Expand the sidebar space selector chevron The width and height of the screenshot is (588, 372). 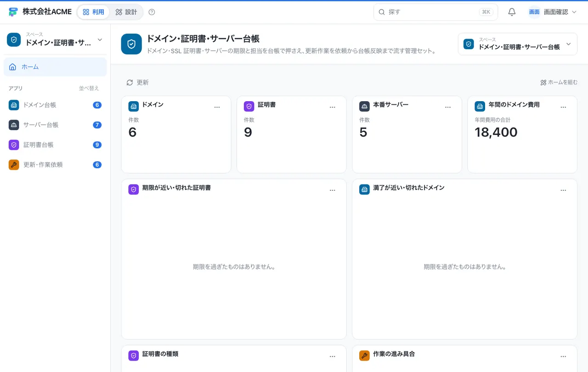pos(100,40)
